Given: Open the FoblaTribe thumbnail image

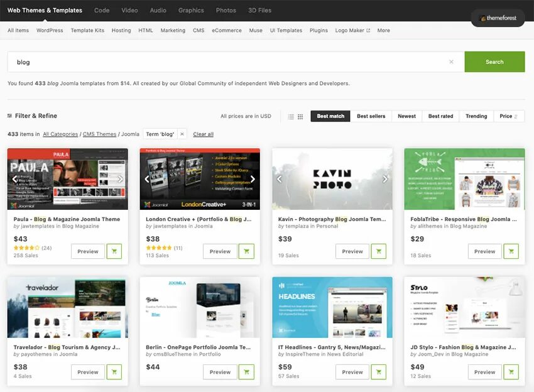Looking at the screenshot, I should (464, 179).
